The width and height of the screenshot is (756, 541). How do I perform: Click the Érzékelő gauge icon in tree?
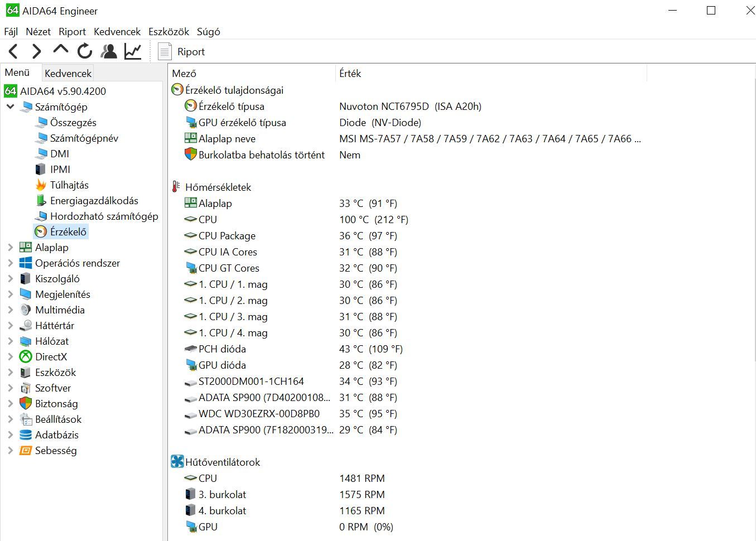click(x=41, y=231)
